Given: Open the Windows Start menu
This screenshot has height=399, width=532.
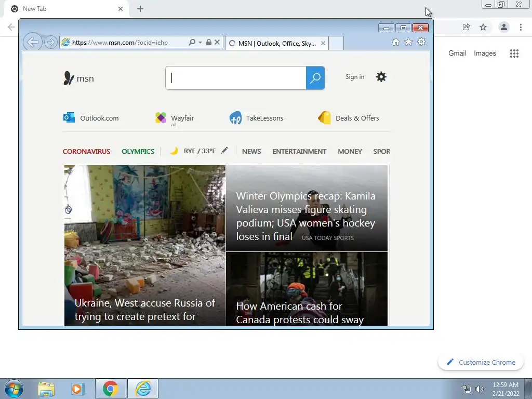Looking at the screenshot, I should pyautogui.click(x=14, y=389).
